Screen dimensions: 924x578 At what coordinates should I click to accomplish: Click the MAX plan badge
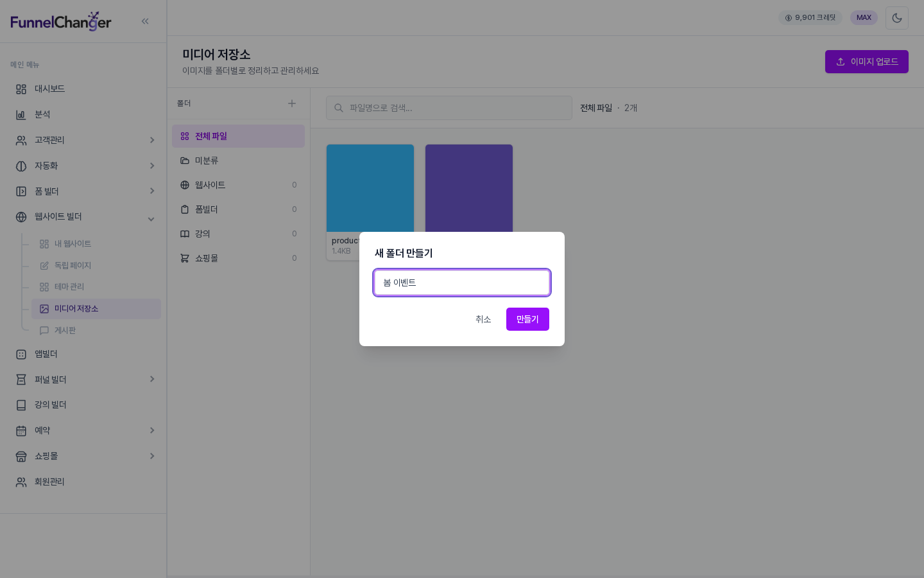[864, 18]
